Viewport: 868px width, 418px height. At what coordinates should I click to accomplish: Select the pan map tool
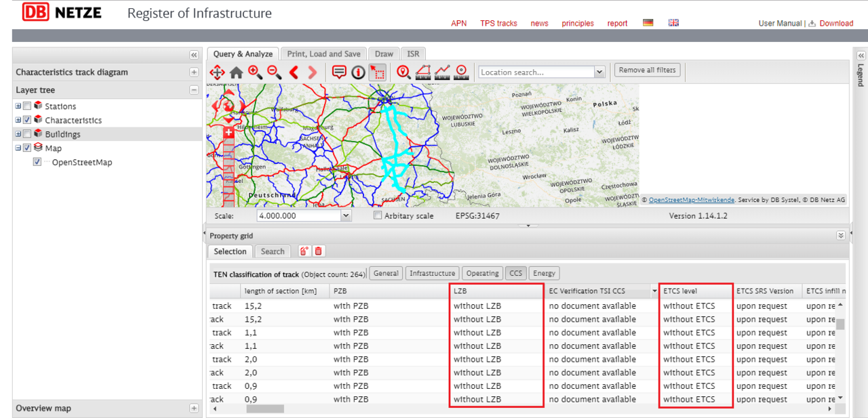click(x=217, y=72)
